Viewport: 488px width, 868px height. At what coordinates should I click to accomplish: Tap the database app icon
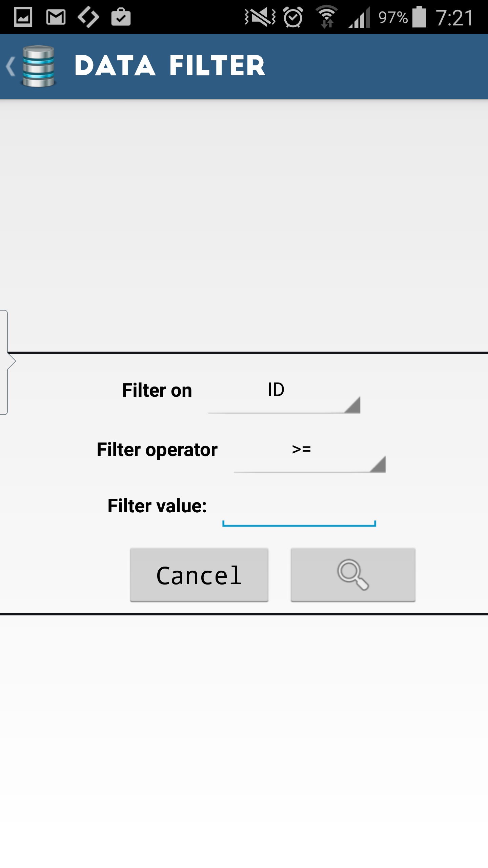coord(38,66)
